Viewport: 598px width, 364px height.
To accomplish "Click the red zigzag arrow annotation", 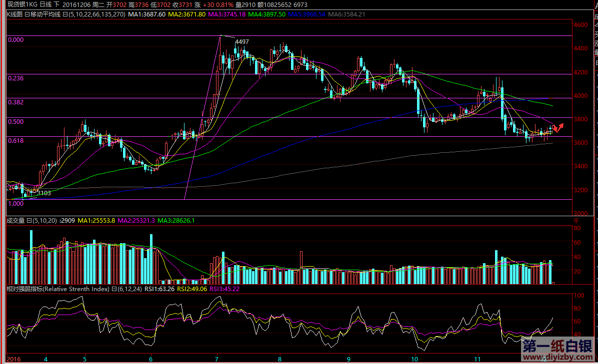I will coord(558,127).
